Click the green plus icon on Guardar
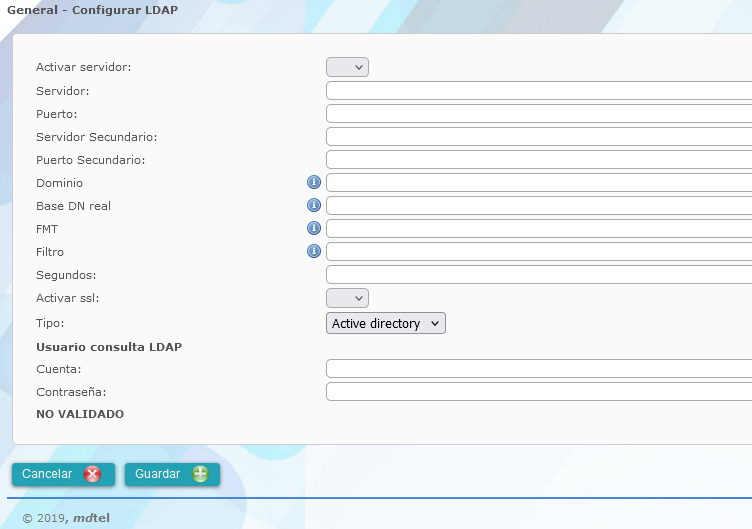This screenshot has height=529, width=752. tap(200, 474)
